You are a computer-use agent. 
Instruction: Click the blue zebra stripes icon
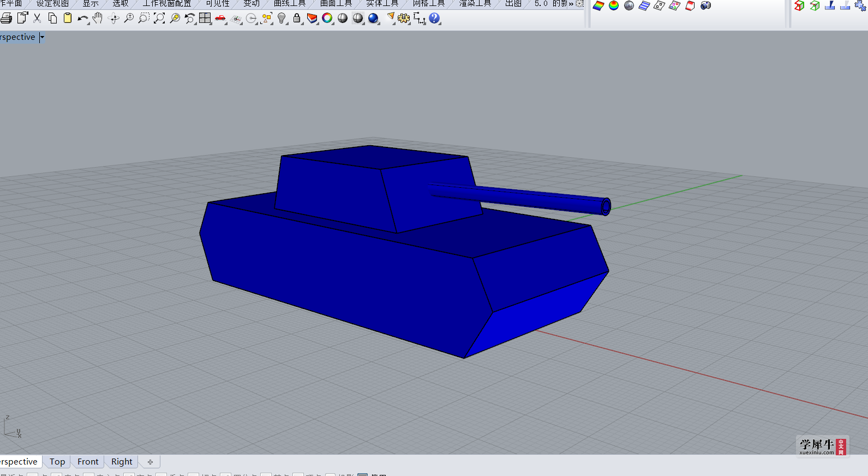click(x=644, y=5)
